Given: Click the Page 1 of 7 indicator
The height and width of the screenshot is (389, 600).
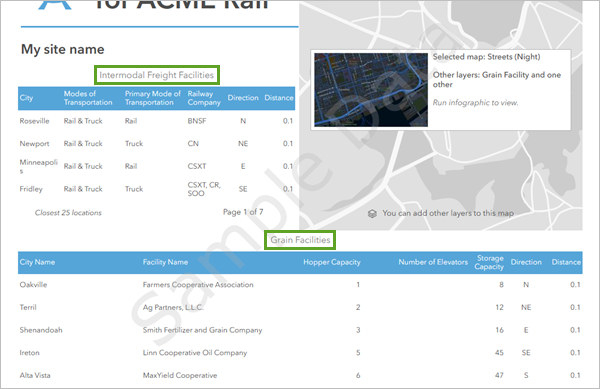Looking at the screenshot, I should [x=243, y=212].
